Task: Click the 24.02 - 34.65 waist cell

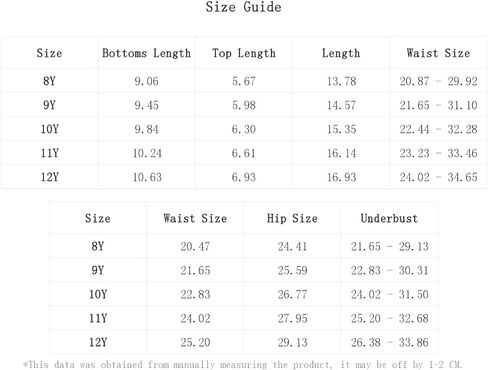Action: pos(439,177)
